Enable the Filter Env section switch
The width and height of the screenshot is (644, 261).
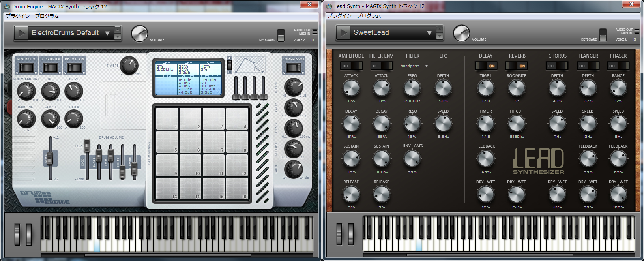[382, 66]
